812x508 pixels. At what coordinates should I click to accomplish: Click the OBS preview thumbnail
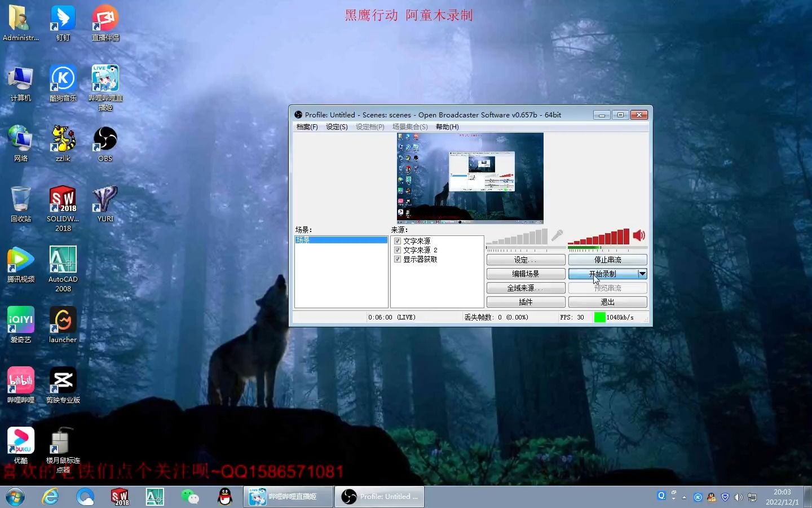[x=470, y=178]
